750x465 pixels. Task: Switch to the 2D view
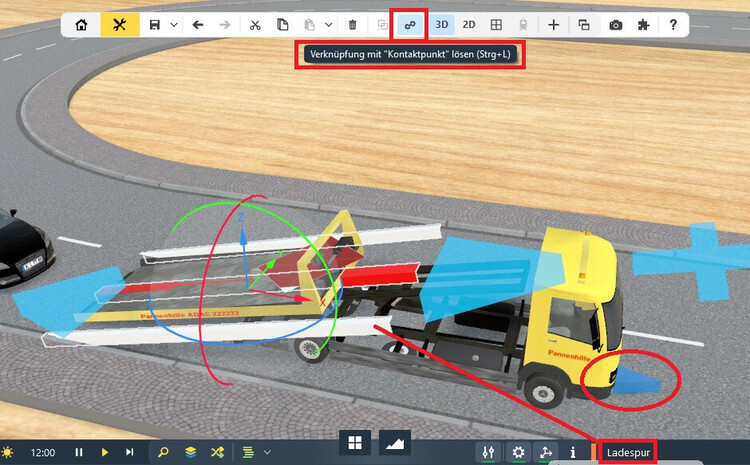(469, 25)
